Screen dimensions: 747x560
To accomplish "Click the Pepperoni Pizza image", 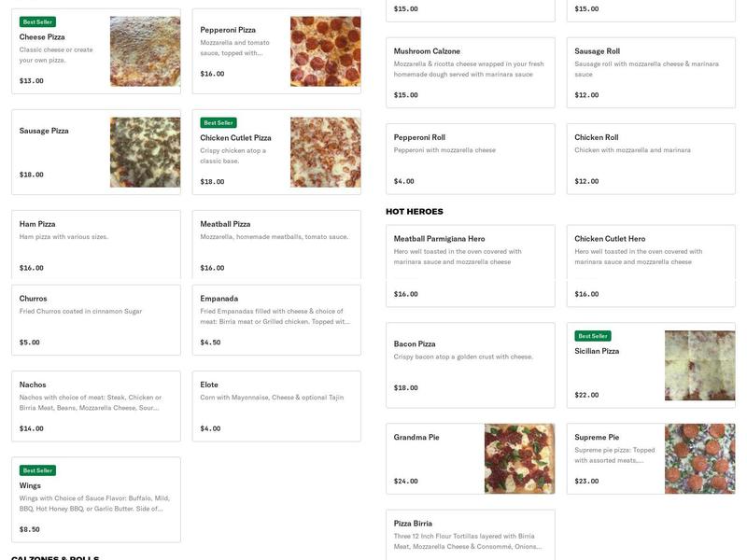I will 325,51.
